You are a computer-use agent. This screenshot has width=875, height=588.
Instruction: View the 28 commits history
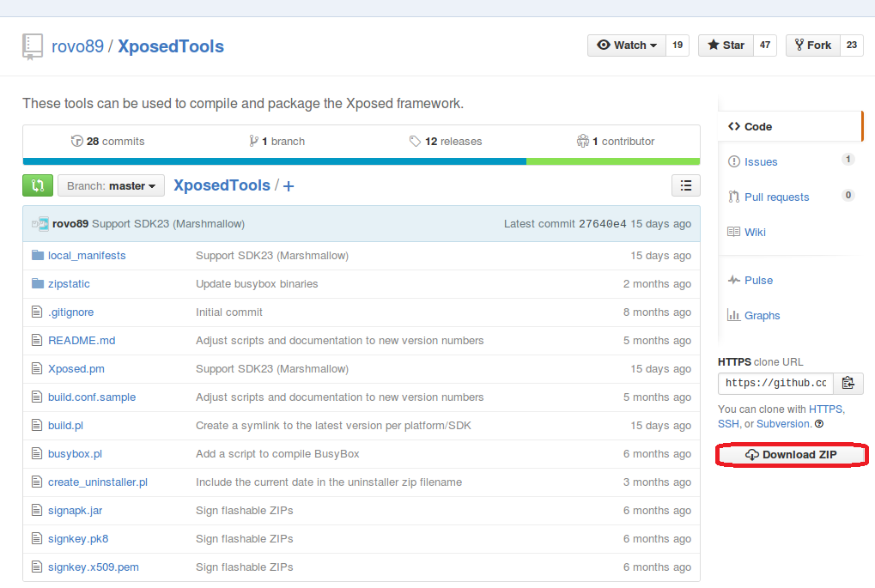(x=107, y=141)
